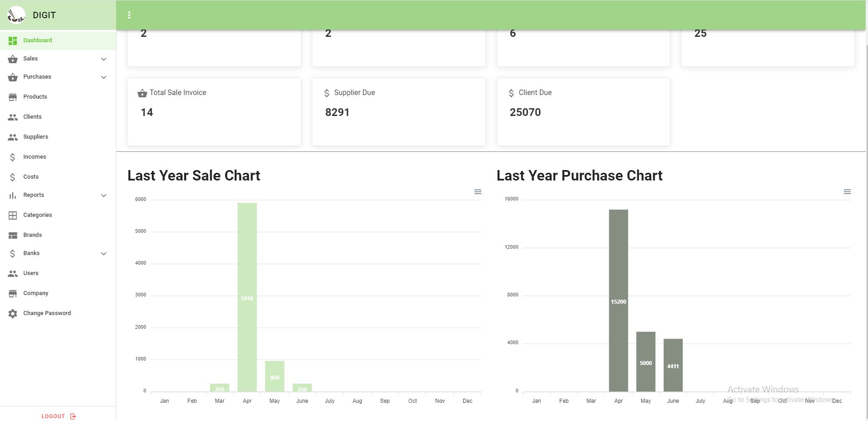868x421 pixels.
Task: Click the three-dot menu icon in header
Action: point(129,15)
